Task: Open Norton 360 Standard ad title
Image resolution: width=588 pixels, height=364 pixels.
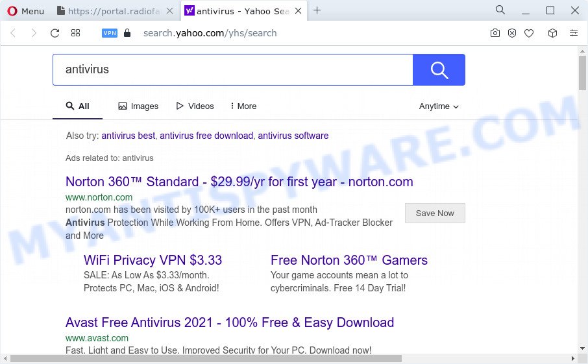Action: (239, 182)
